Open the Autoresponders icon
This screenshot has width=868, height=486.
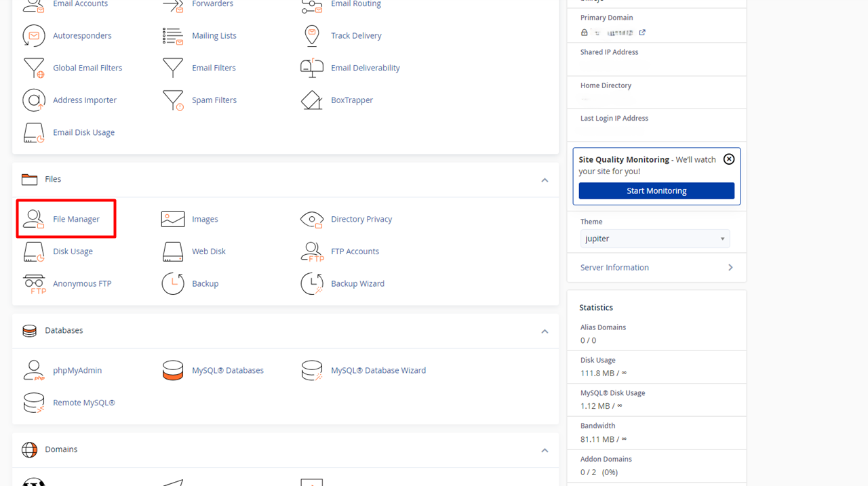[x=34, y=35]
